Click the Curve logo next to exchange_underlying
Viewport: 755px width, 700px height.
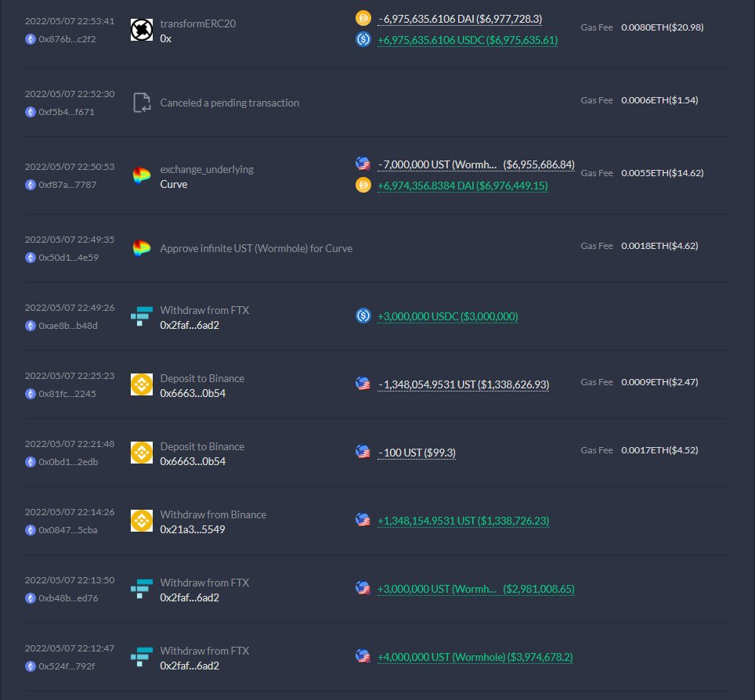point(142,175)
